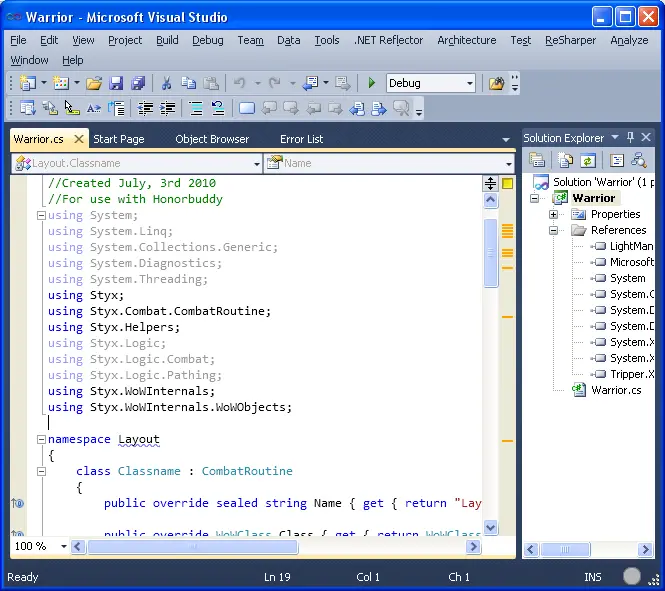Click the Display Parameter Info icon
This screenshot has width=665, height=591.
[50, 109]
